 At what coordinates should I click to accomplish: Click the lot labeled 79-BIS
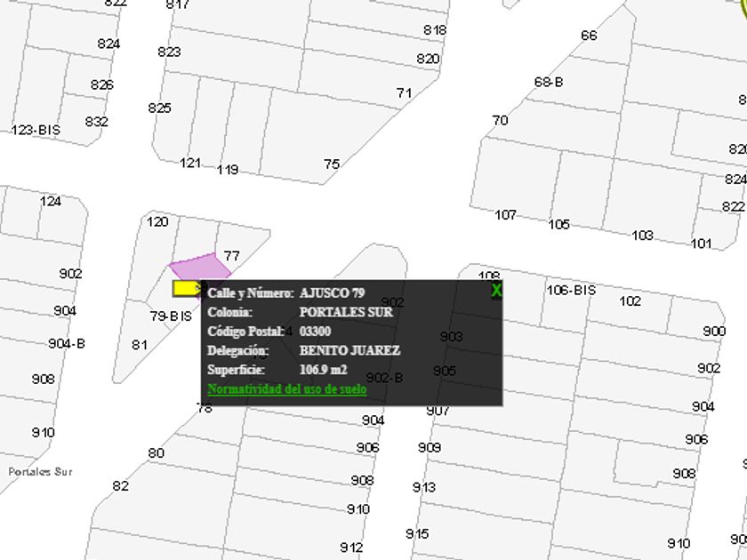171,316
